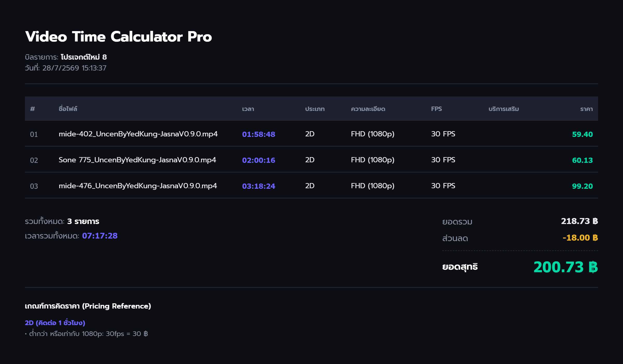Click the total time 07:17:28
The image size is (623, 364).
tap(100, 236)
